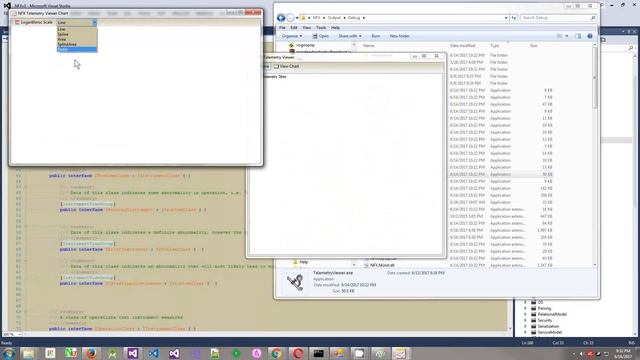Click Open in the Explorer toolbar
The height and width of the screenshot is (360, 640).
[321, 36]
